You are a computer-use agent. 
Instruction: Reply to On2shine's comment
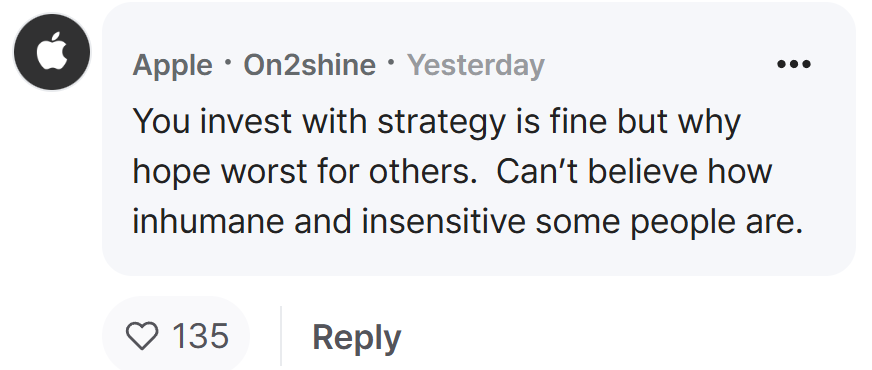click(356, 338)
